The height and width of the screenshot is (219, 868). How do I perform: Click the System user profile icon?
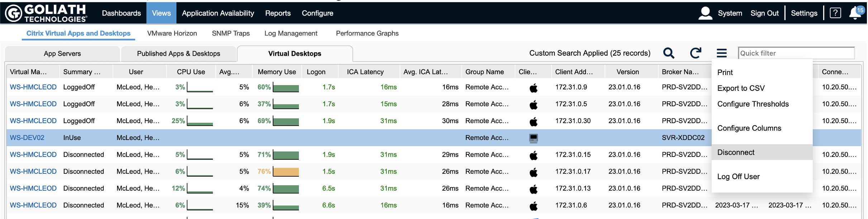pyautogui.click(x=705, y=13)
